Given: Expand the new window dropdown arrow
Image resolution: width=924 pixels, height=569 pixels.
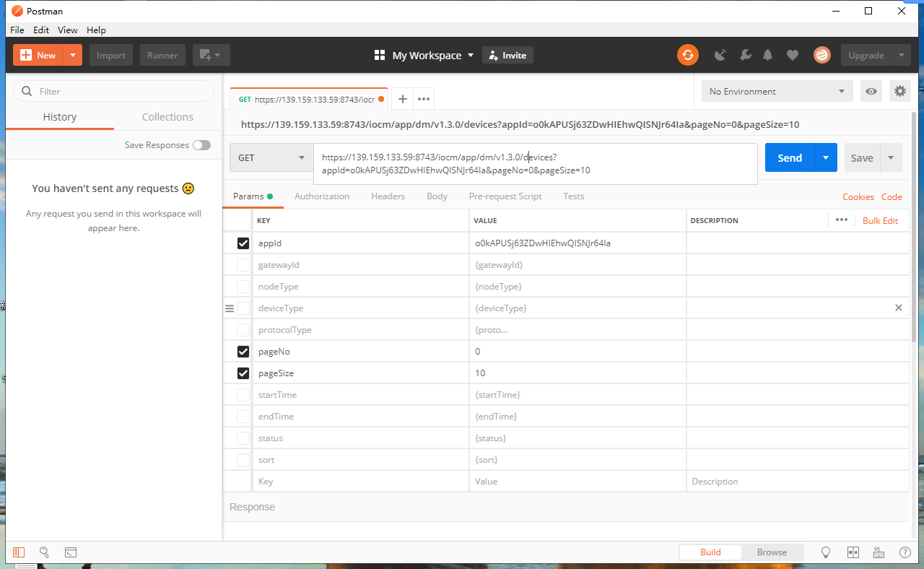Looking at the screenshot, I should click(217, 55).
